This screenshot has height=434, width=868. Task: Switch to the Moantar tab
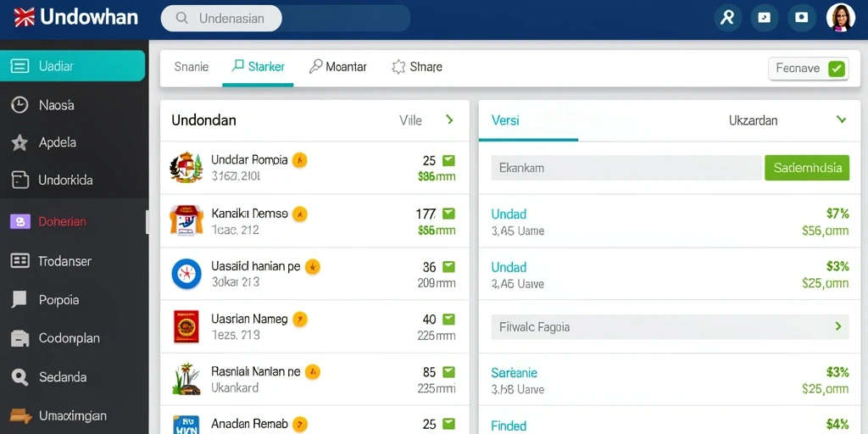pyautogui.click(x=337, y=67)
